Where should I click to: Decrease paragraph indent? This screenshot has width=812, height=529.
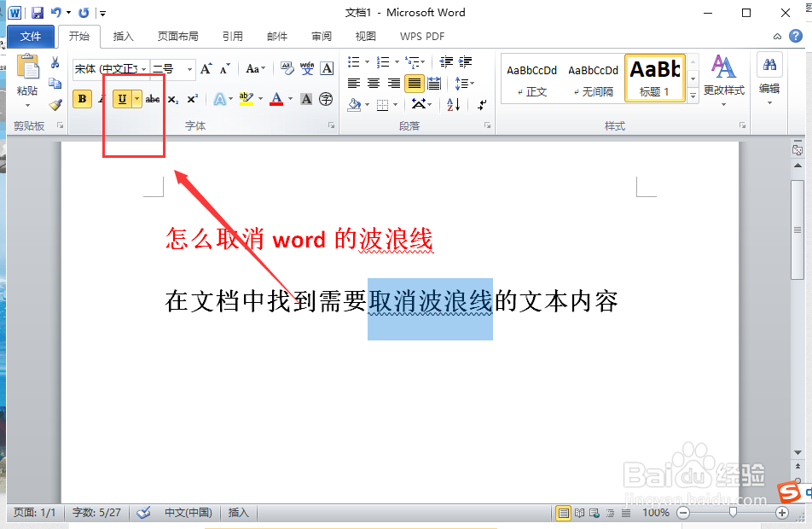tap(446, 62)
